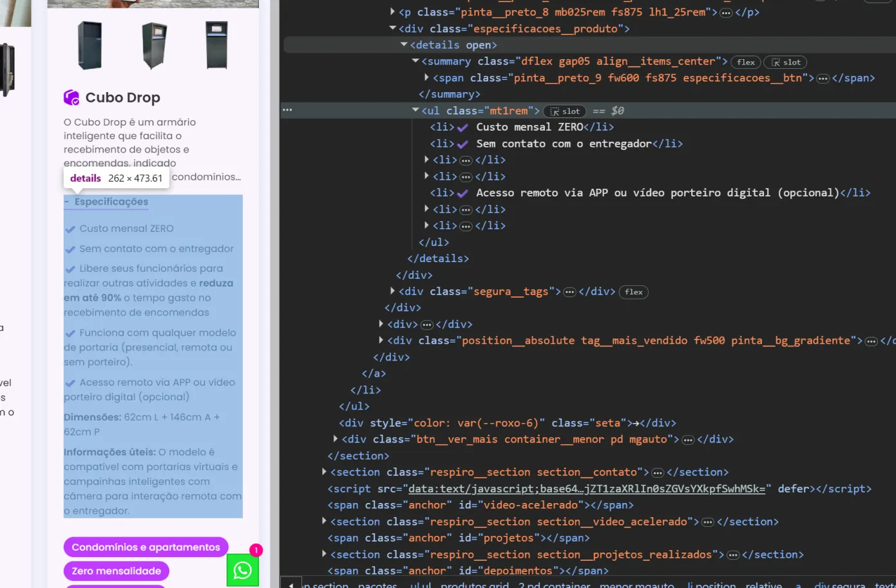Expand the section__contato section node

(324, 472)
